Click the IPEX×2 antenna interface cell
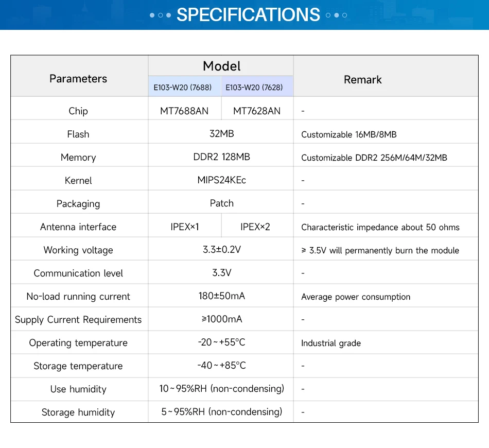The image size is (489, 448). 255,227
